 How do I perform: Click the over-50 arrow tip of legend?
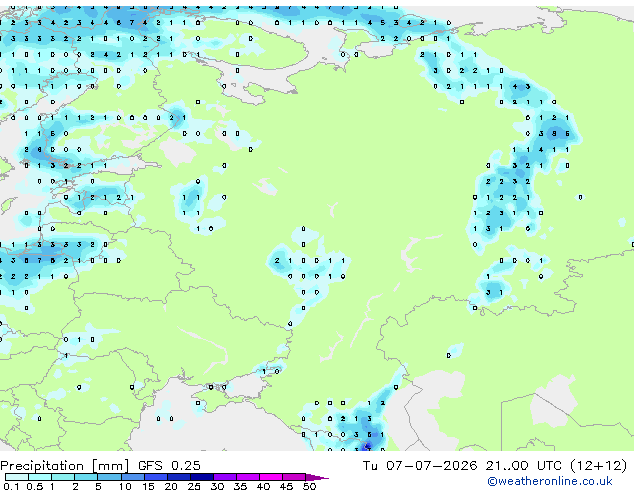point(317,477)
